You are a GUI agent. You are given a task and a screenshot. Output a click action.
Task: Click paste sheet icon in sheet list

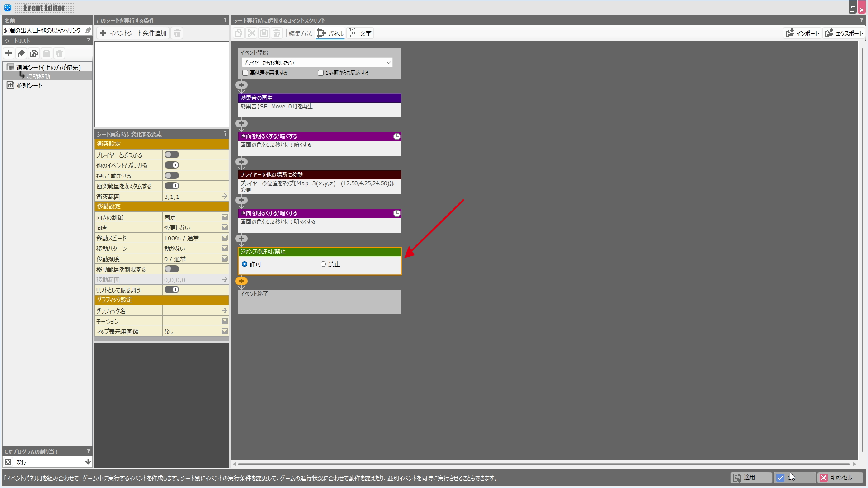[47, 53]
